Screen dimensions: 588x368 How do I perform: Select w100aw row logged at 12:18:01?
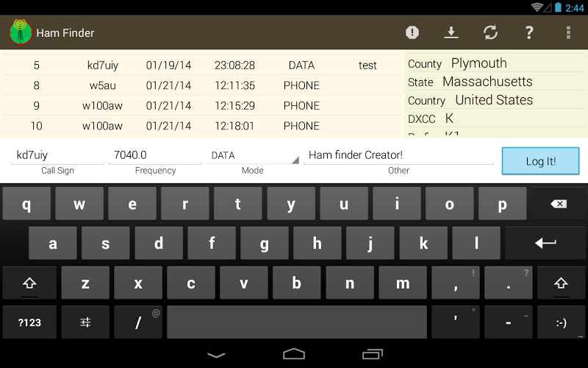pos(203,126)
